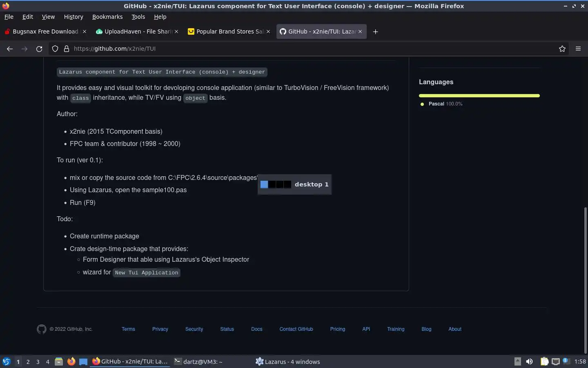This screenshot has height=368, width=588.
Task: Open the Training footer link
Action: (x=396, y=329)
